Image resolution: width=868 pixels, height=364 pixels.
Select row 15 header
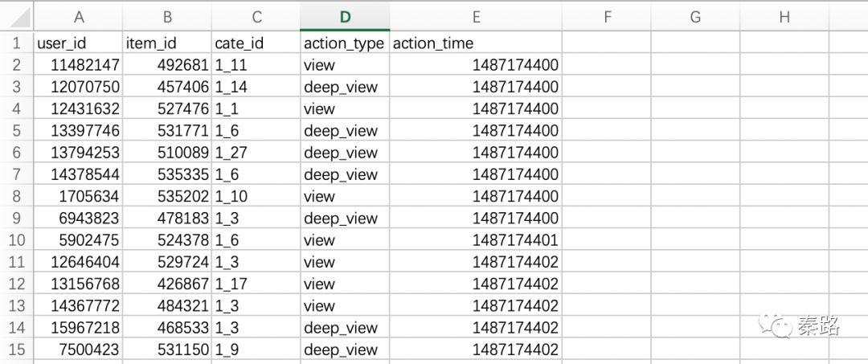[16, 350]
